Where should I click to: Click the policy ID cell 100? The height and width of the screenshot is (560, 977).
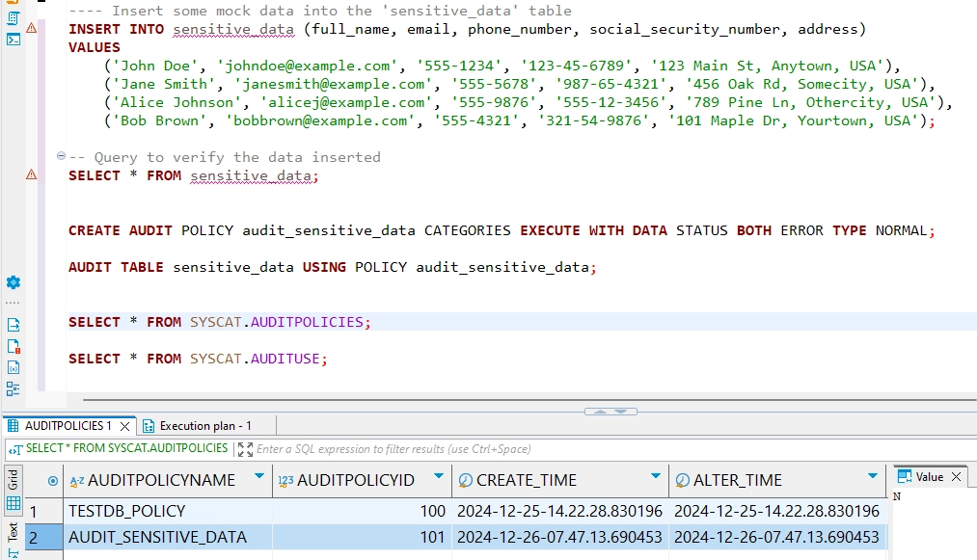[x=362, y=512]
